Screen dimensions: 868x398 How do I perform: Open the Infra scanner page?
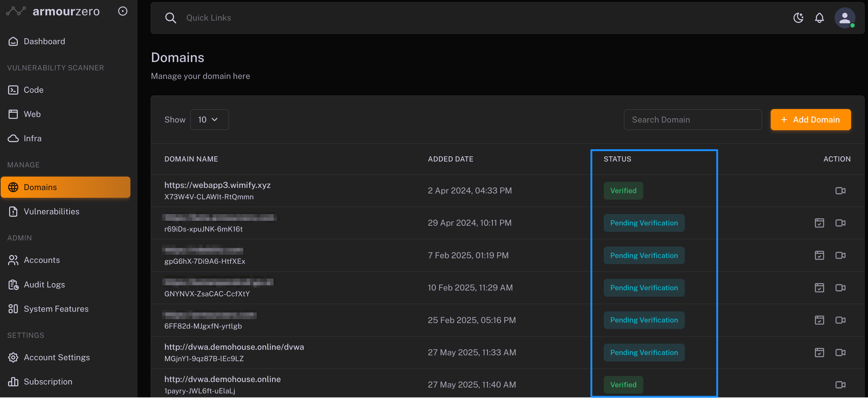pyautogui.click(x=32, y=139)
